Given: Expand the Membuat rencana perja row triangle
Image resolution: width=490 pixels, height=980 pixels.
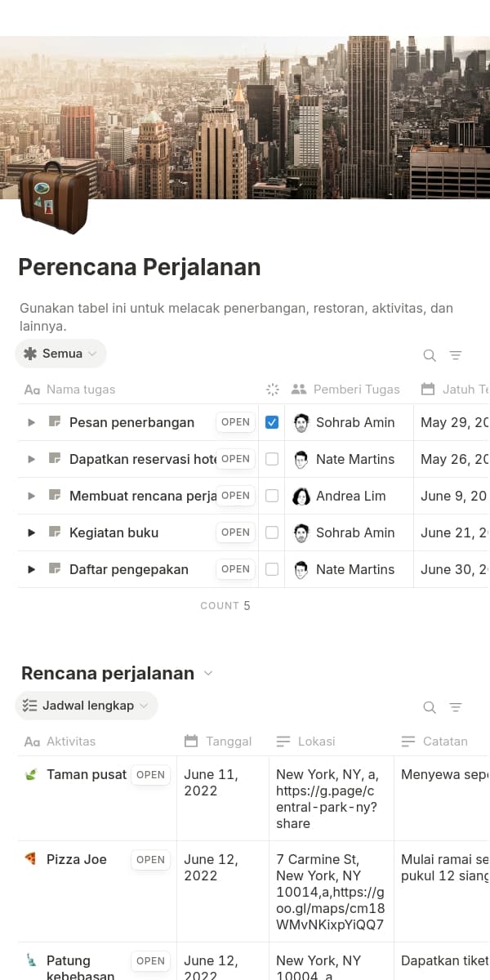Looking at the screenshot, I should pos(31,496).
